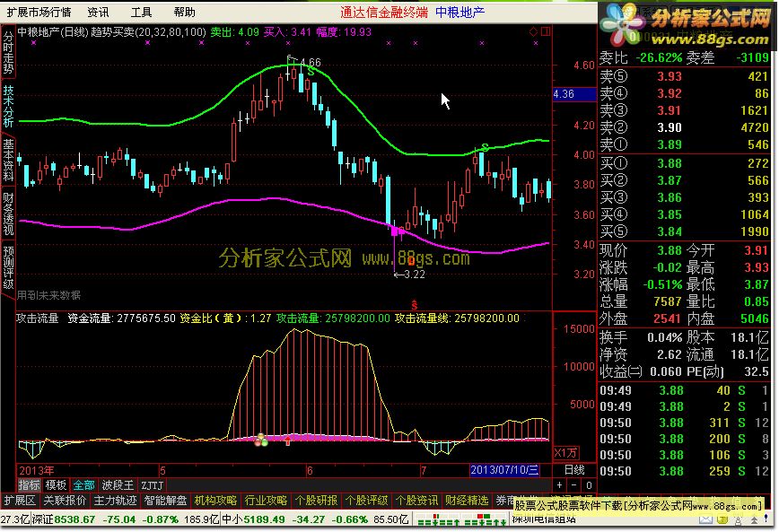Click the 换手 0.04% value
Viewport: 779px width, 532px height.
pos(665,338)
